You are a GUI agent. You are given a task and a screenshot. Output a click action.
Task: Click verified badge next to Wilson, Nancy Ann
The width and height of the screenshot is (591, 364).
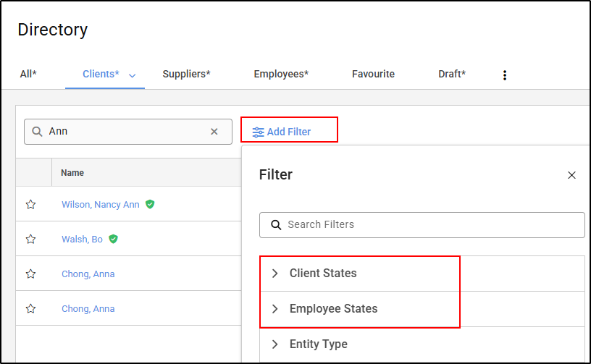click(x=150, y=205)
